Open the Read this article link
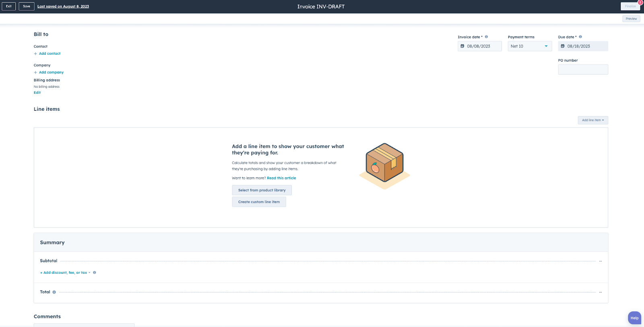This screenshot has width=644, height=327. click(x=281, y=178)
